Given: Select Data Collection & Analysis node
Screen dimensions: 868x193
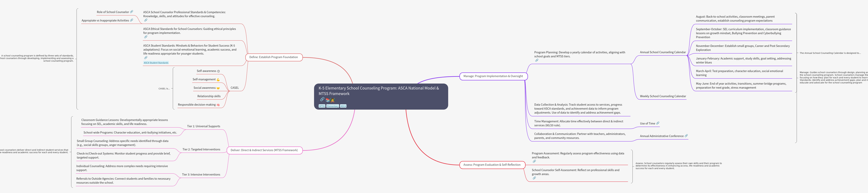Looking at the screenshot, I should 578,109.
